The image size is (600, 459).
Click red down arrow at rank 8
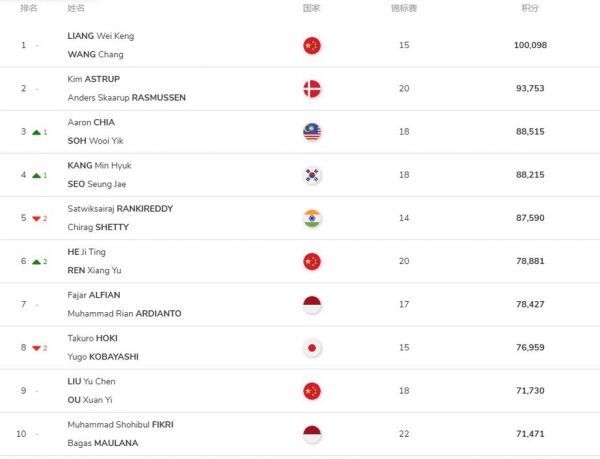pyautogui.click(x=36, y=348)
